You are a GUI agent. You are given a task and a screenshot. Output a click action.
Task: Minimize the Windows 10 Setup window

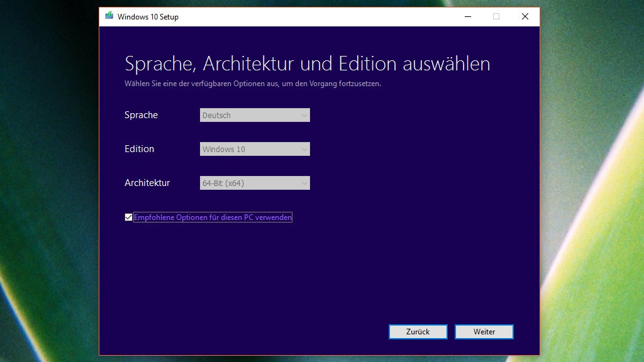468,16
